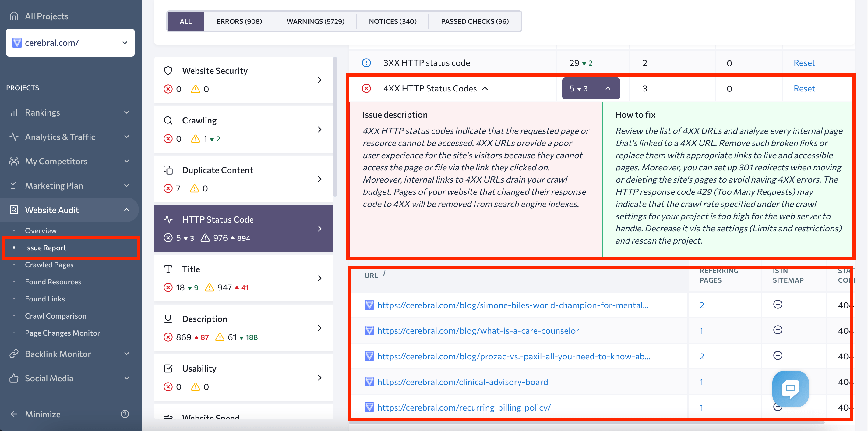Click the Crawling search icon
This screenshot has width=868, height=431.
pyautogui.click(x=168, y=120)
